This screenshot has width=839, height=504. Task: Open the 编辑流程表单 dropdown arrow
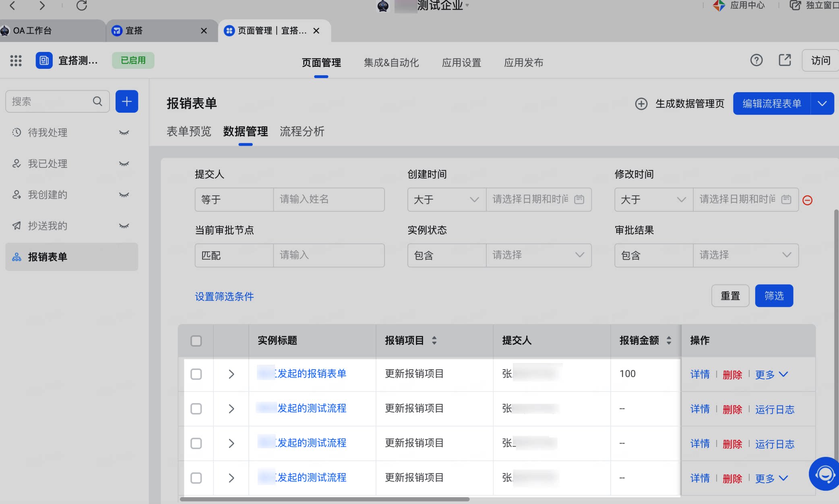pyautogui.click(x=822, y=103)
